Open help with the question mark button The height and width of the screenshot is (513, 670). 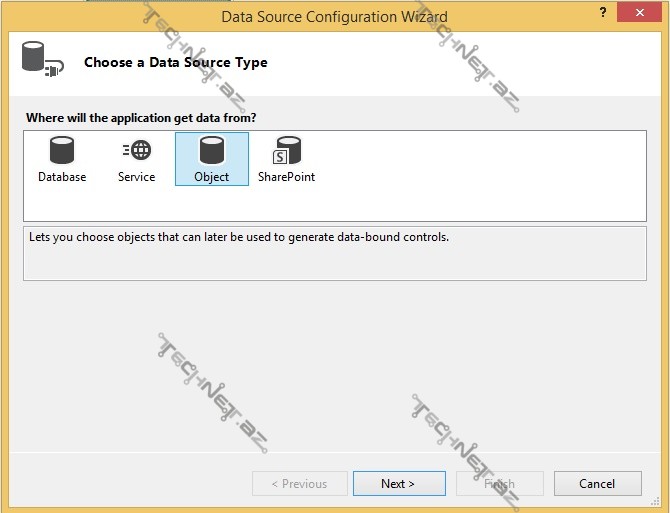point(602,13)
